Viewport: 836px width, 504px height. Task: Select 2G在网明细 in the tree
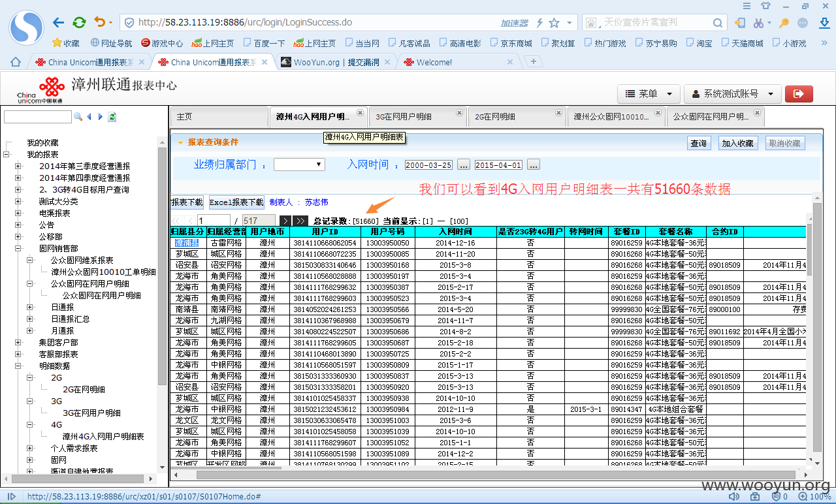[84, 390]
